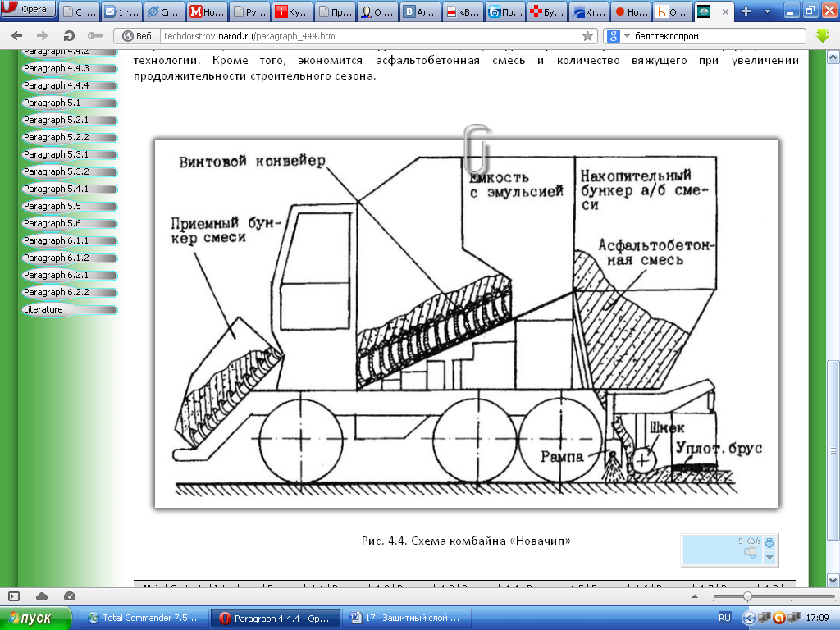Switch to the tab labeled Хт...
The image size is (840, 630).
click(x=590, y=11)
